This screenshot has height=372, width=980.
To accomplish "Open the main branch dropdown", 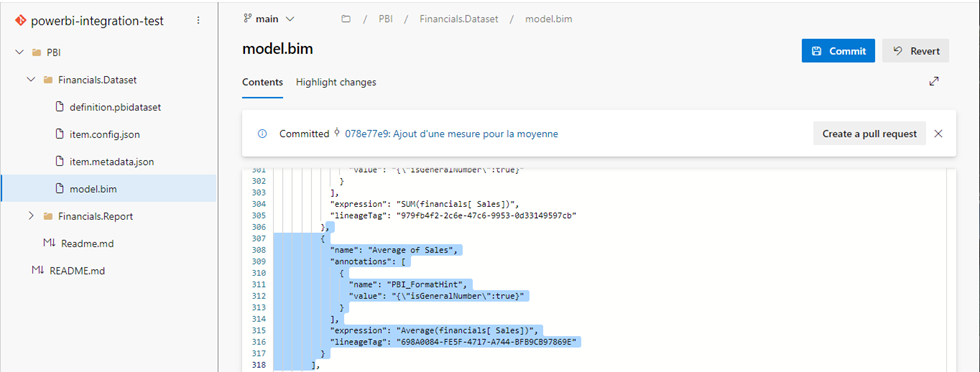I will click(x=269, y=19).
